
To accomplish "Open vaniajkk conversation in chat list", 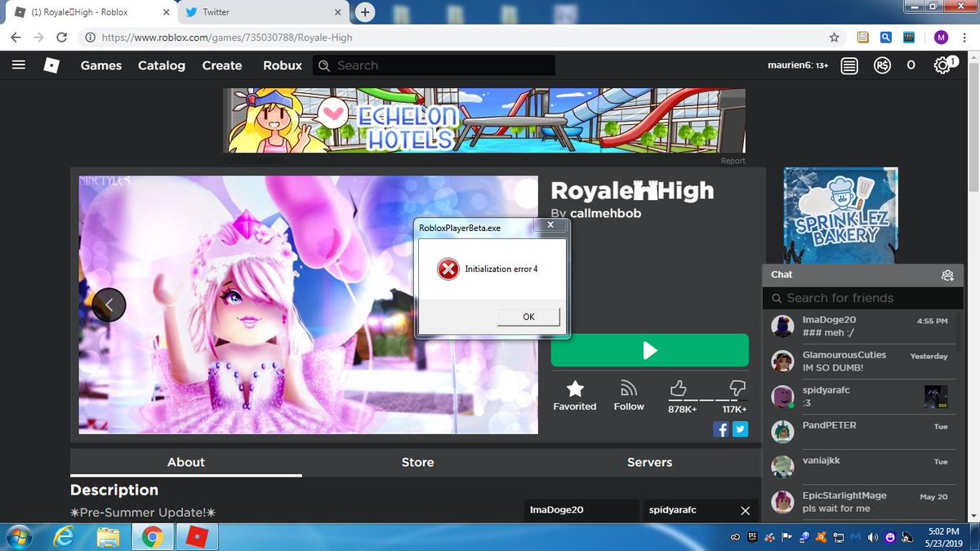I will click(x=862, y=467).
